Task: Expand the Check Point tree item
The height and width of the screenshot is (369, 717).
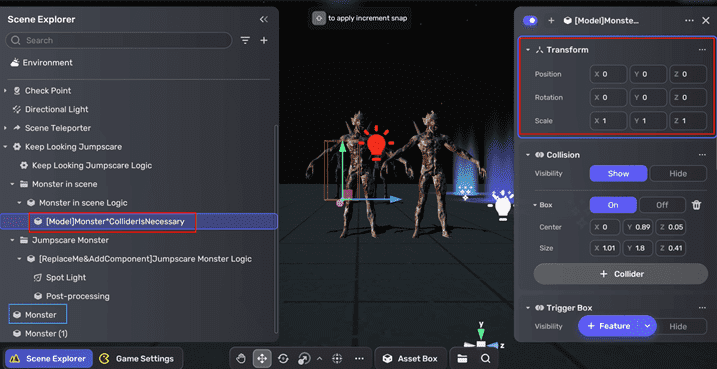Action: 5,91
